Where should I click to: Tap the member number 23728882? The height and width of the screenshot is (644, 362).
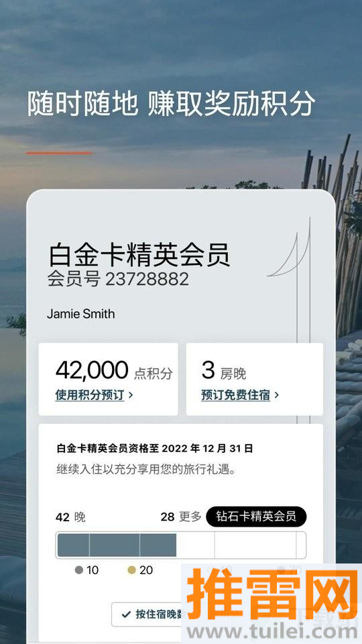(x=147, y=279)
